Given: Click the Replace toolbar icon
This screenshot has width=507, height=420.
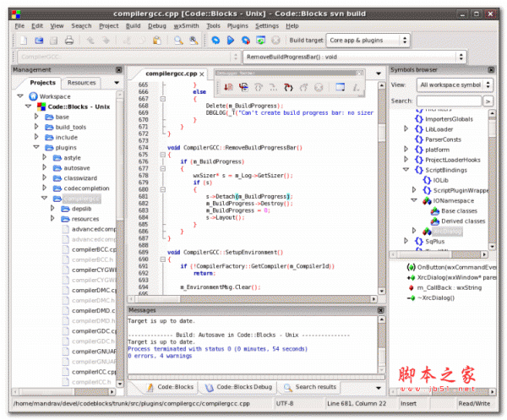Looking at the screenshot, I should coord(194,41).
